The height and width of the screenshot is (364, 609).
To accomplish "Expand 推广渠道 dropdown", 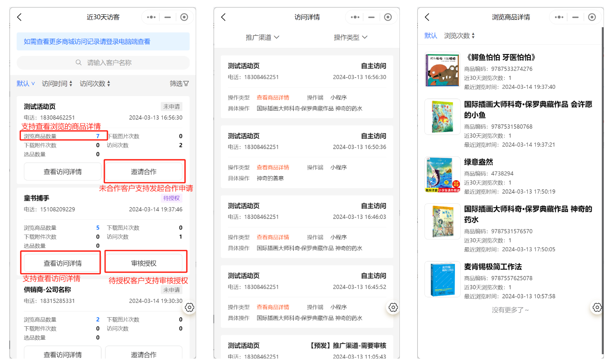I will tap(262, 37).
